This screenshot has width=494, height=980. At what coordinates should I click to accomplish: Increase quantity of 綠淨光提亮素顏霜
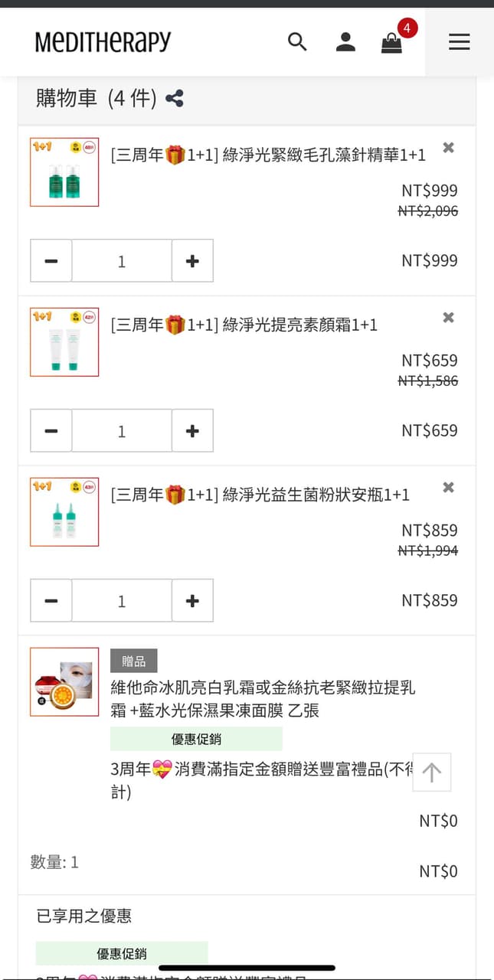coord(192,431)
